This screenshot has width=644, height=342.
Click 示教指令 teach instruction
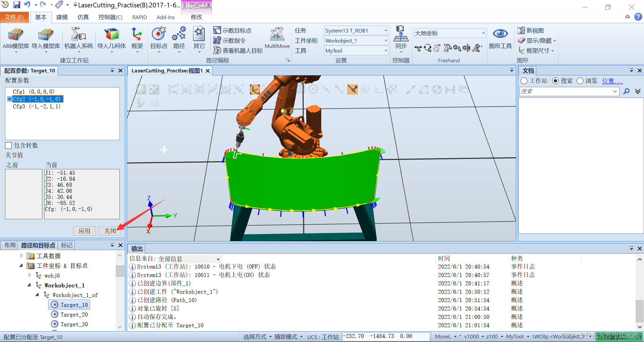click(230, 41)
